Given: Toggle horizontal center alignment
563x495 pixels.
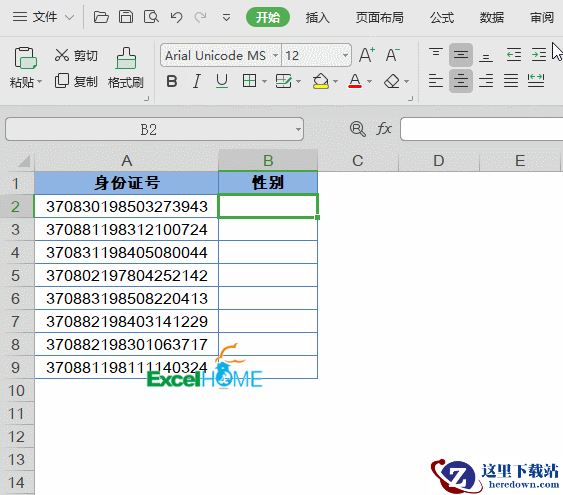Looking at the screenshot, I should click(461, 80).
